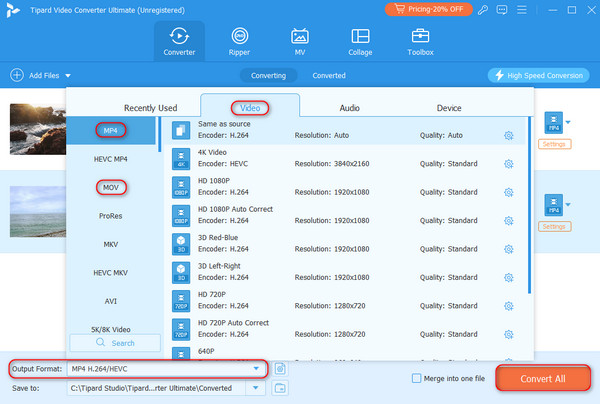Open the hamburger menu icon
The width and height of the screenshot is (600, 404).
coord(522,10)
